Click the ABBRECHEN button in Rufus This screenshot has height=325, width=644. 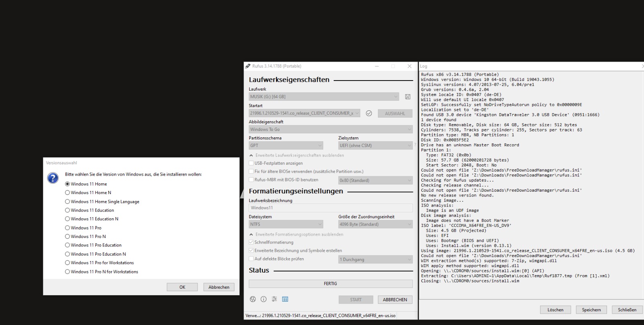(395, 300)
